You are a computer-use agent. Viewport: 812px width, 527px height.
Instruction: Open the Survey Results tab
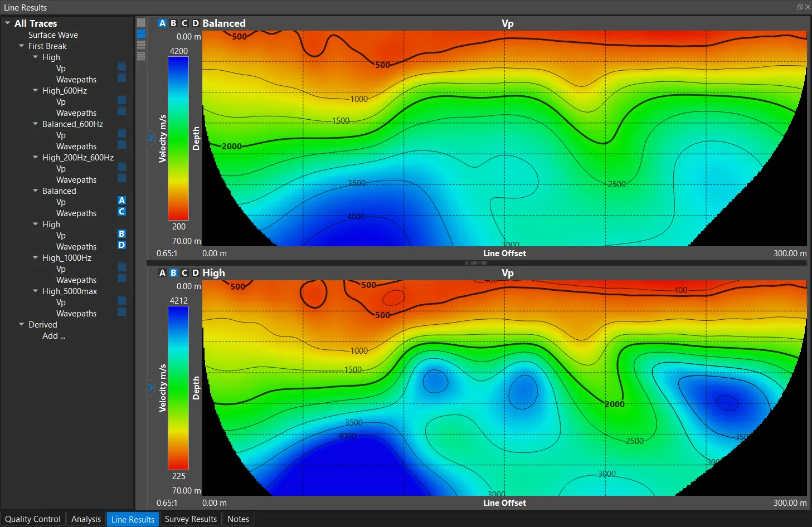point(191,519)
